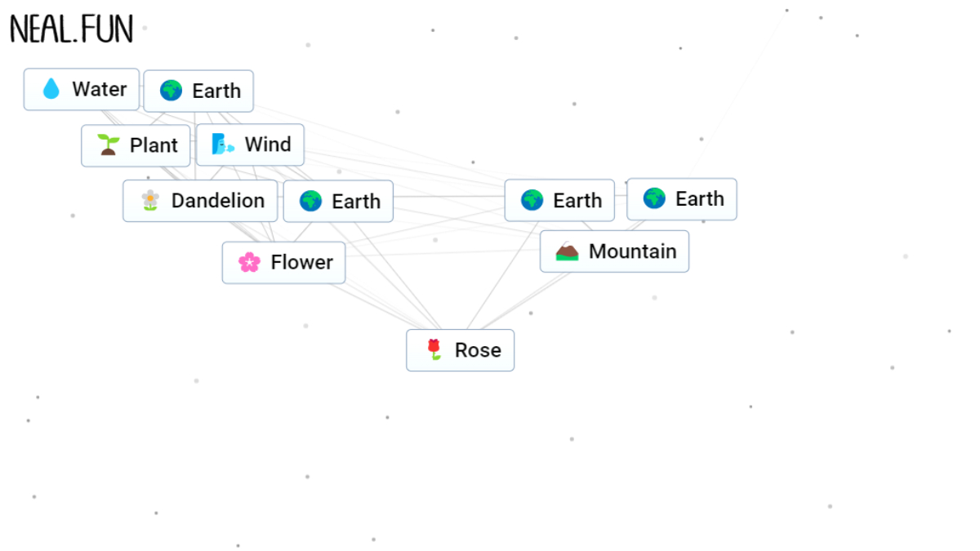980x551 pixels.
Task: Click the Rose element card
Action: pyautogui.click(x=460, y=350)
